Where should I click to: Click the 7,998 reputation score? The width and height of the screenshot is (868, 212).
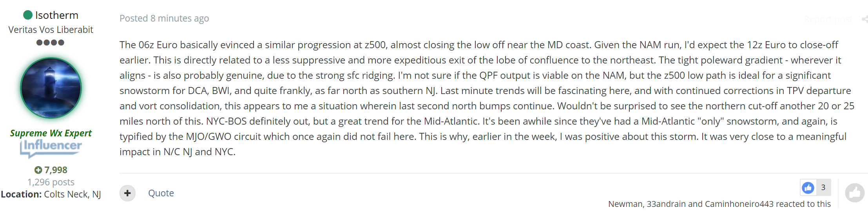point(56,170)
